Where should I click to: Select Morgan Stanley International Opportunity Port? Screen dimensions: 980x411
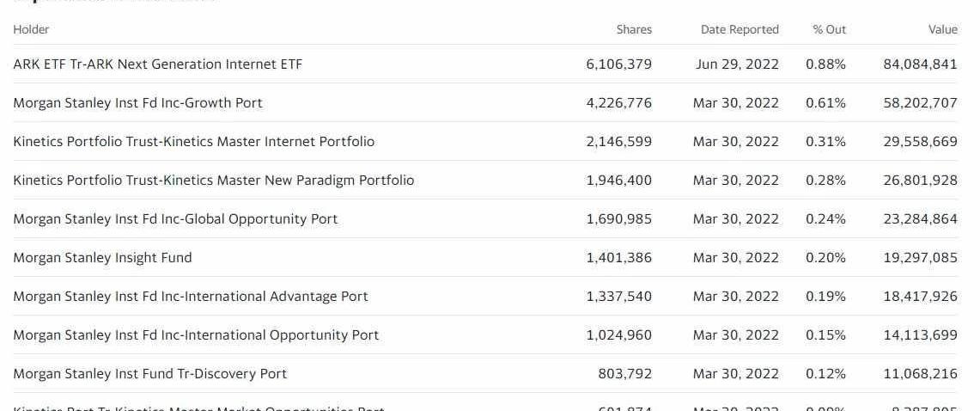pyautogui.click(x=196, y=335)
